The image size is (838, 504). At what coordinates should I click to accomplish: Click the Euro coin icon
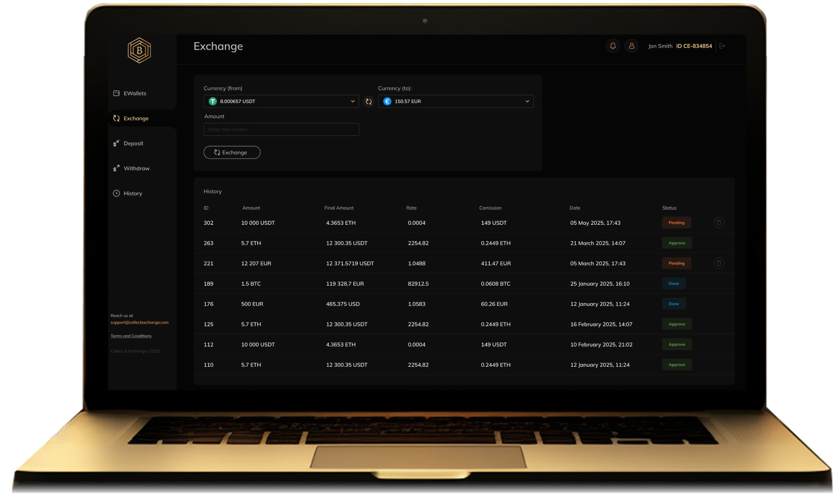tap(387, 101)
